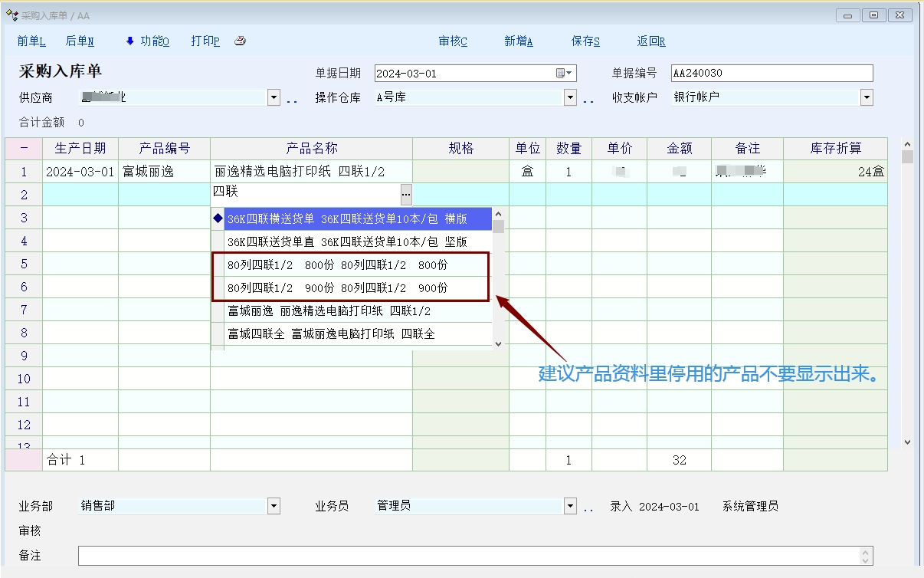
Task: Click 前单 to go to the previous document
Action: [x=31, y=41]
